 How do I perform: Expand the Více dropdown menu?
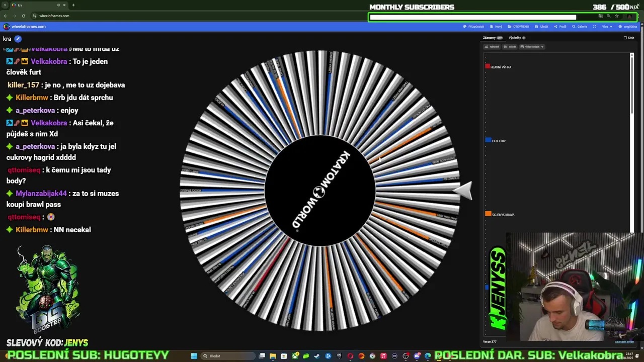pos(607,27)
